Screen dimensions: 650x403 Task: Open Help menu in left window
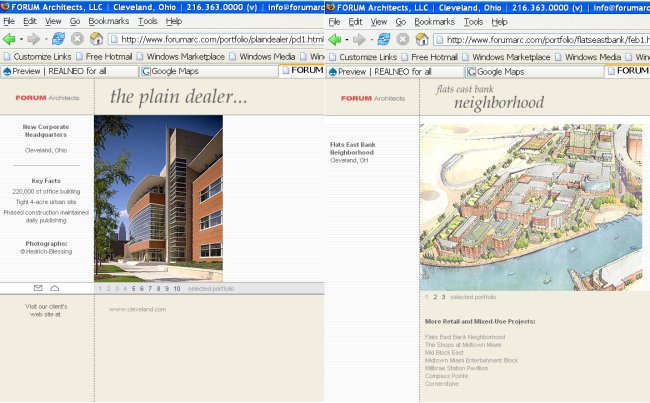174,21
